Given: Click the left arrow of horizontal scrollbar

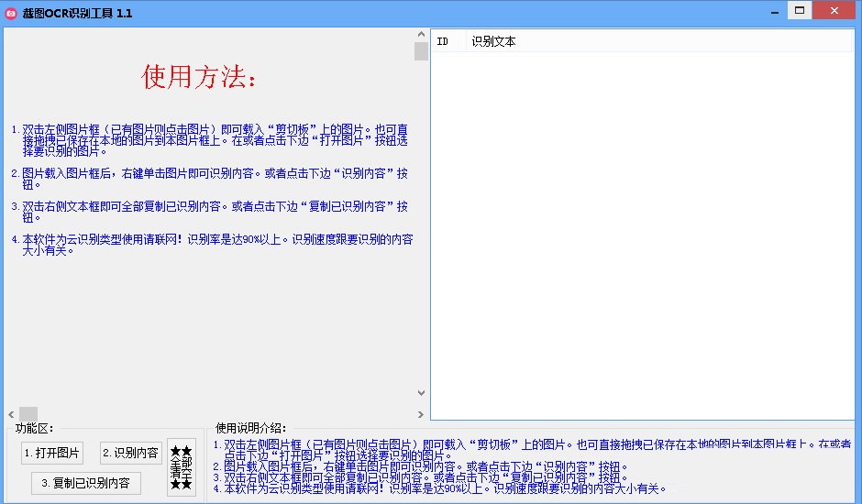Looking at the screenshot, I should [x=11, y=414].
